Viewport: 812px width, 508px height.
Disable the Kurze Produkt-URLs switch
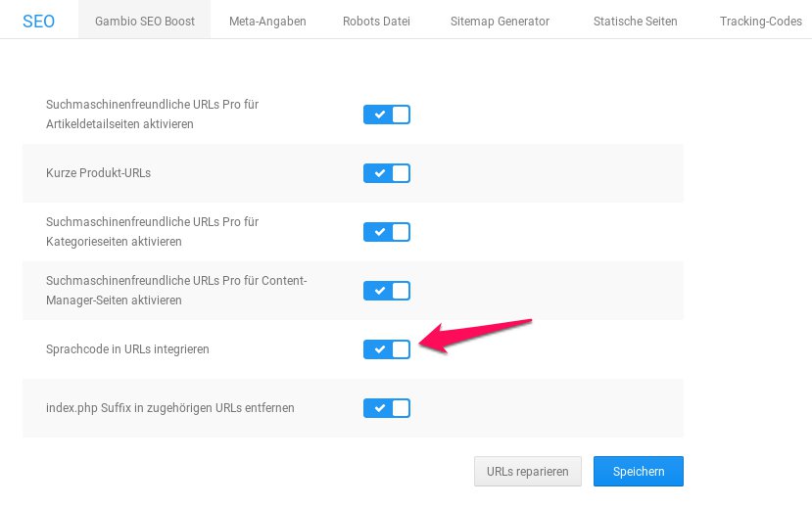386,173
